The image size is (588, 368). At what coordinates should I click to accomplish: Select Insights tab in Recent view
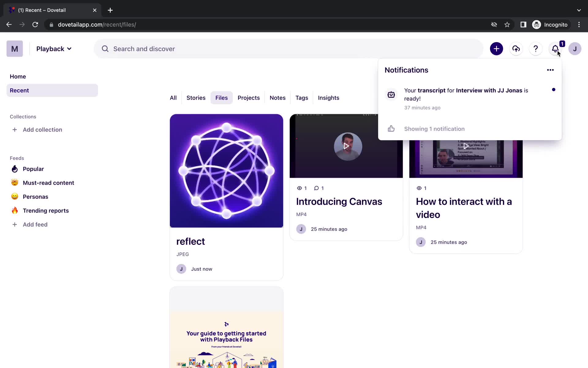[x=329, y=98]
